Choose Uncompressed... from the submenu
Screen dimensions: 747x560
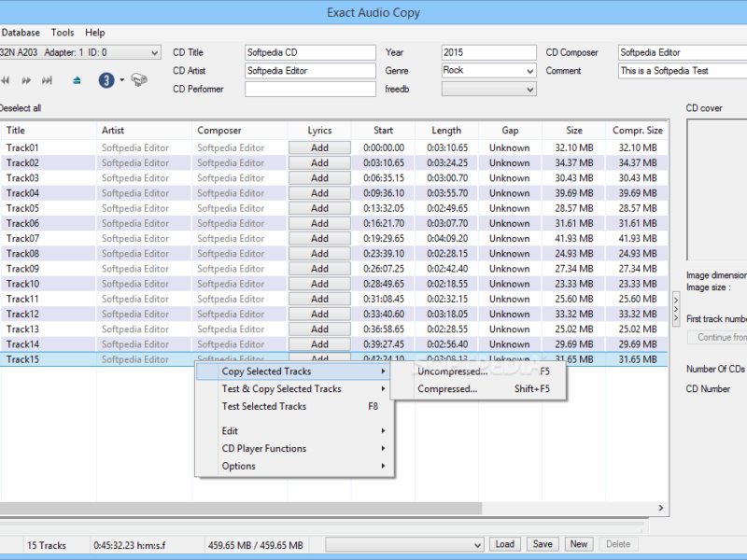point(452,371)
